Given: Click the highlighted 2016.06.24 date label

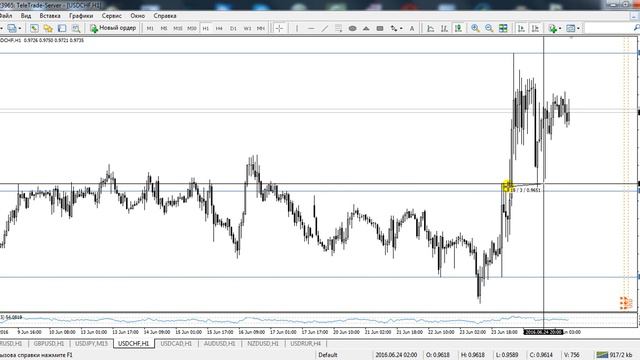Looking at the screenshot, I should pyautogui.click(x=543, y=332).
